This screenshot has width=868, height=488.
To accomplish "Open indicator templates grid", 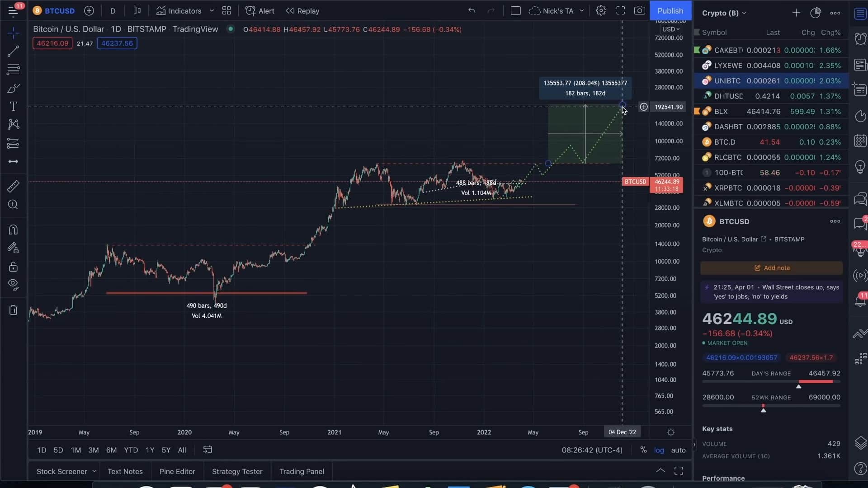I will [x=226, y=11].
